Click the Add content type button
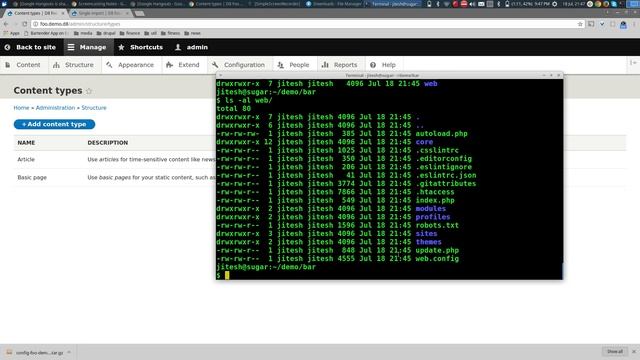 [x=54, y=124]
